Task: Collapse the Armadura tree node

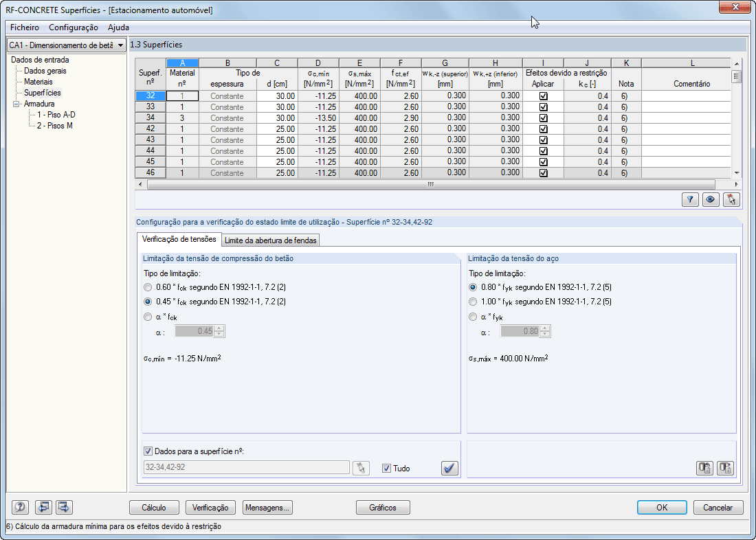Action: 16,104
